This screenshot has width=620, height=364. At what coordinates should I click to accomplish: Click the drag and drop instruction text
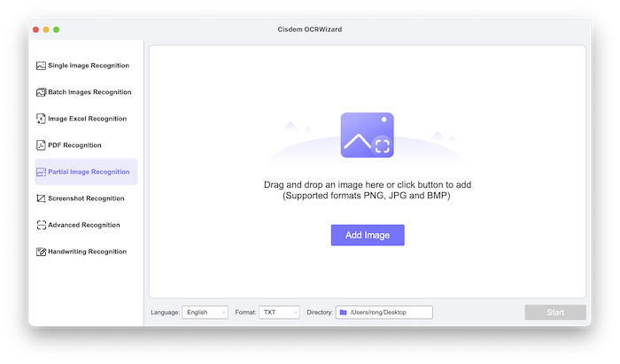coord(367,190)
